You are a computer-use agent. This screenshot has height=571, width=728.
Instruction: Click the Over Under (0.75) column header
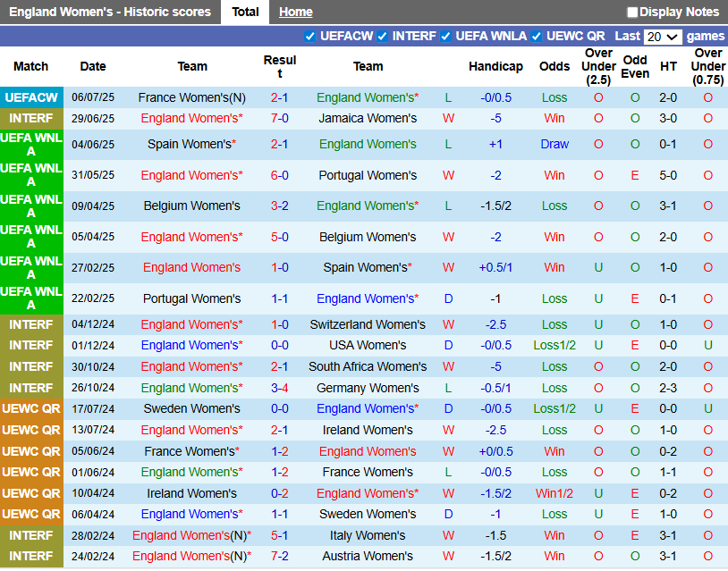[x=707, y=66]
